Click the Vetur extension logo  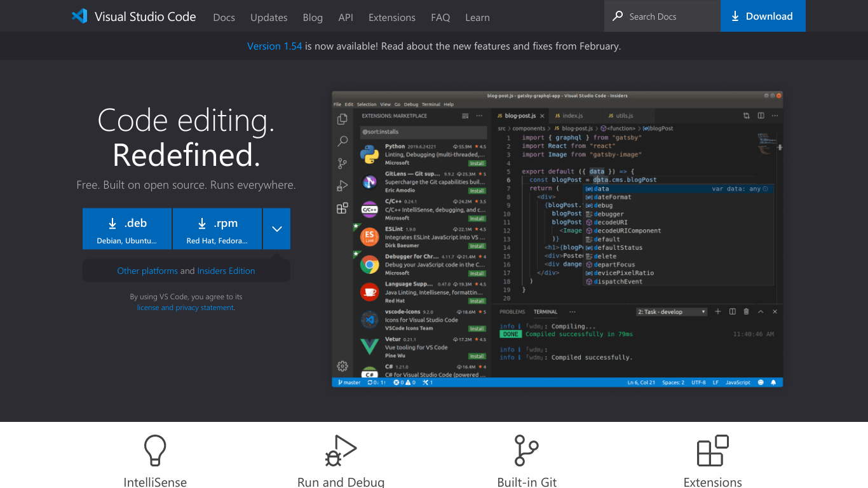click(370, 347)
